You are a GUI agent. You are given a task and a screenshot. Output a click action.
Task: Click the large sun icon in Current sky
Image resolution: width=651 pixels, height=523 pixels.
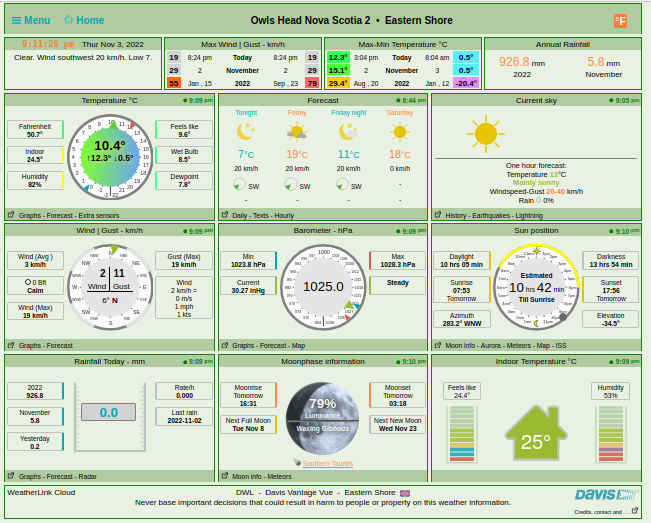point(486,134)
